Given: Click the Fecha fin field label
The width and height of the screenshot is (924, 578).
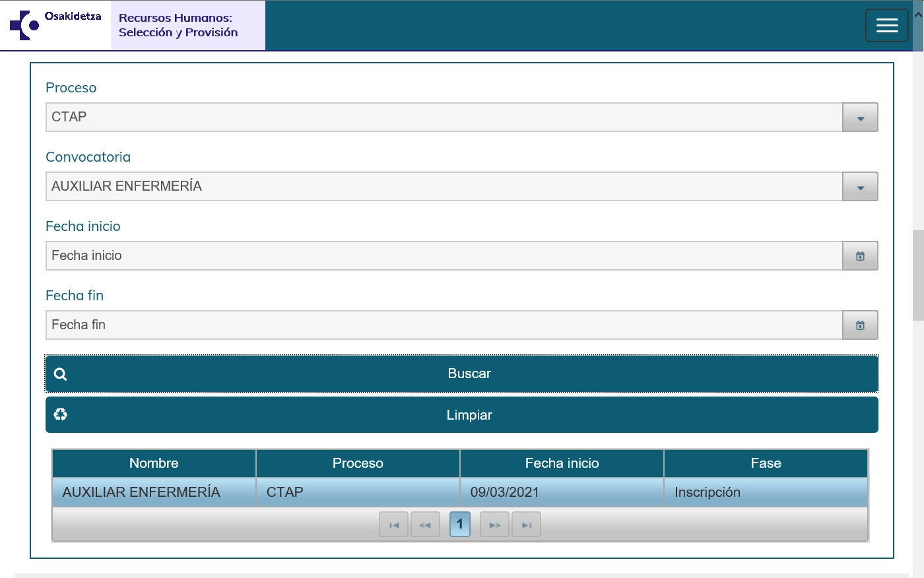Looking at the screenshot, I should click(75, 296).
